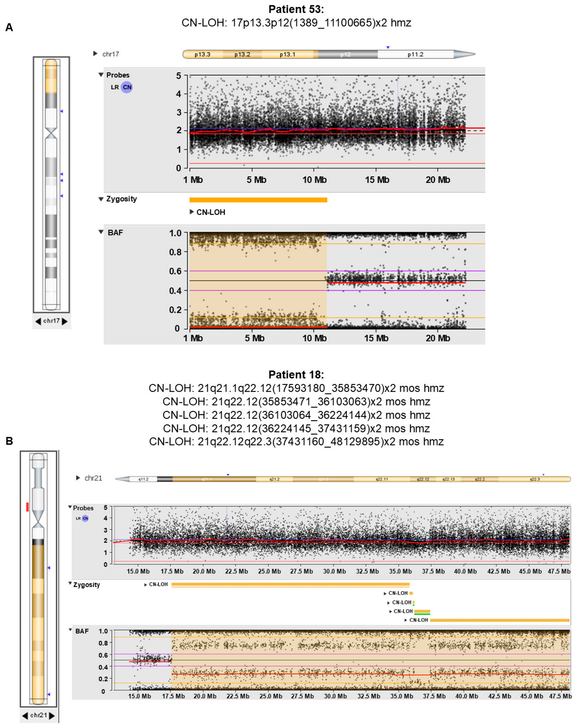Collapse the BAF track in panel B
The image size is (577, 728).
(70, 630)
